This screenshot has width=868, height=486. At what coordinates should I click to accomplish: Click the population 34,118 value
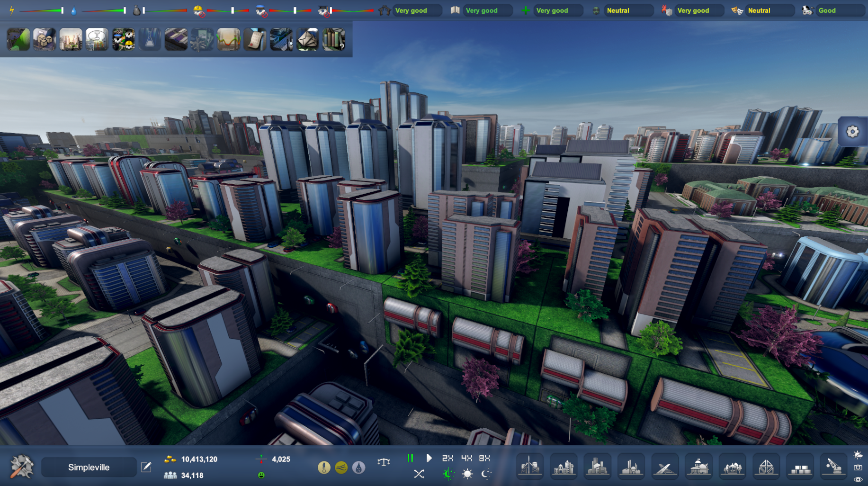tap(192, 475)
